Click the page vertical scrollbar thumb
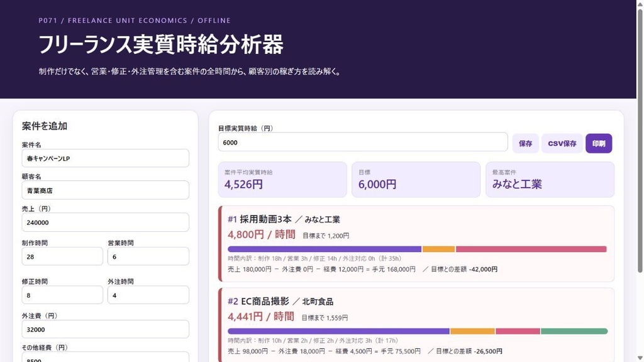 640,140
